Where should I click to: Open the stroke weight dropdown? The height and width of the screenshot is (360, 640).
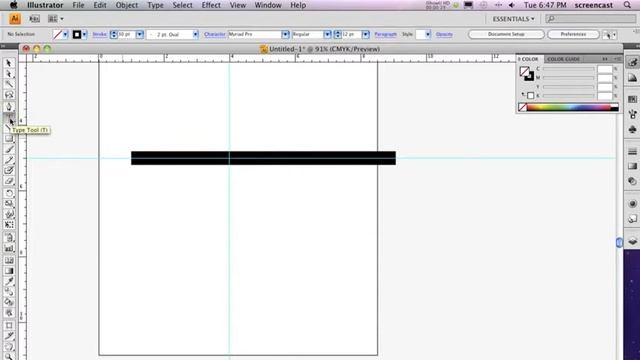click(x=140, y=35)
